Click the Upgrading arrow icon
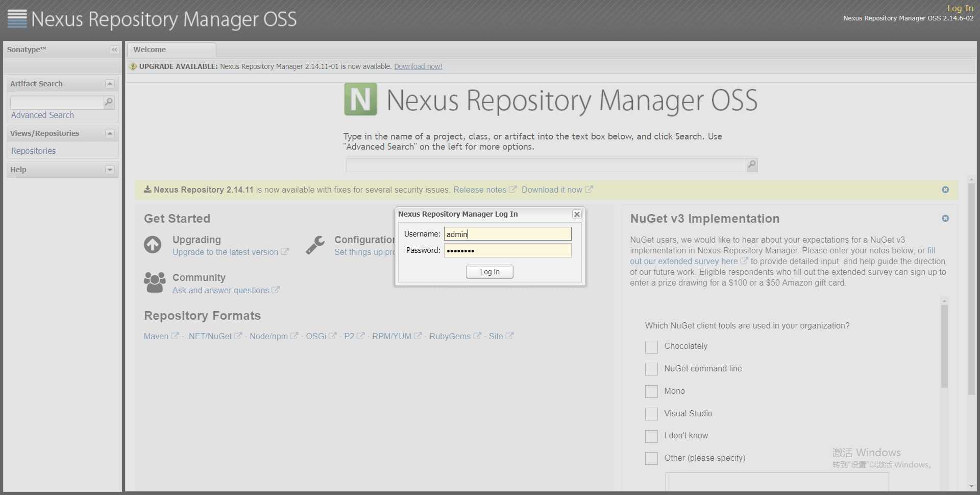The image size is (980, 495). click(x=153, y=245)
